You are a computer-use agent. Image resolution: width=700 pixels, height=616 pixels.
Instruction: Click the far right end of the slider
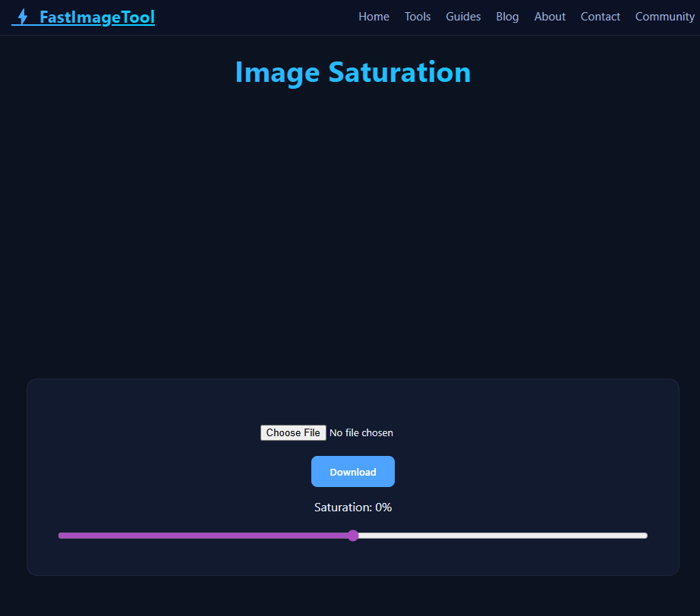pos(645,535)
